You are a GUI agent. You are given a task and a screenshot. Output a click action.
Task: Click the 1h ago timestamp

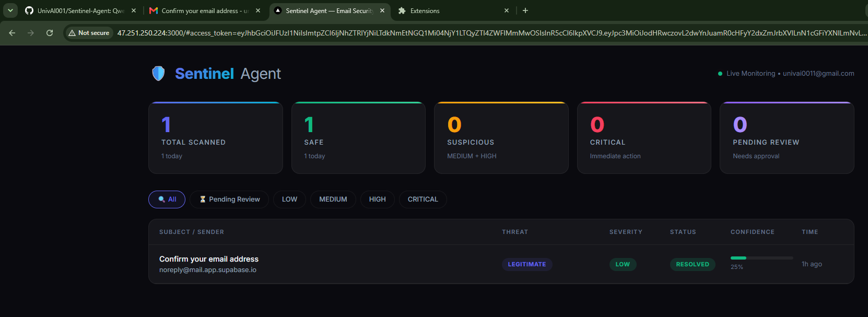click(x=812, y=264)
